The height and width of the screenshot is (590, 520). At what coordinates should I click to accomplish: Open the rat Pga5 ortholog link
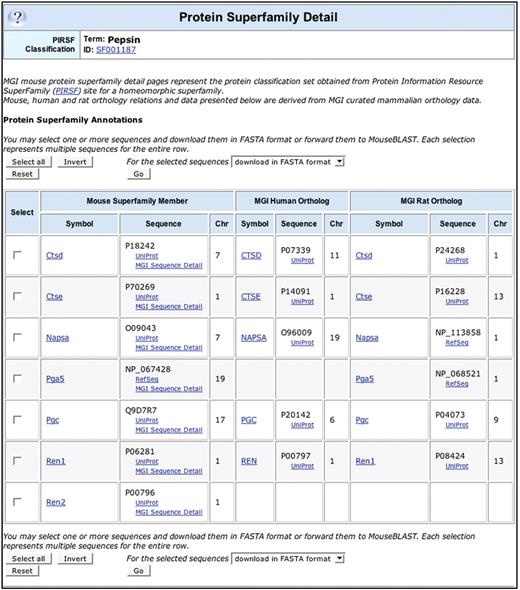(x=365, y=379)
